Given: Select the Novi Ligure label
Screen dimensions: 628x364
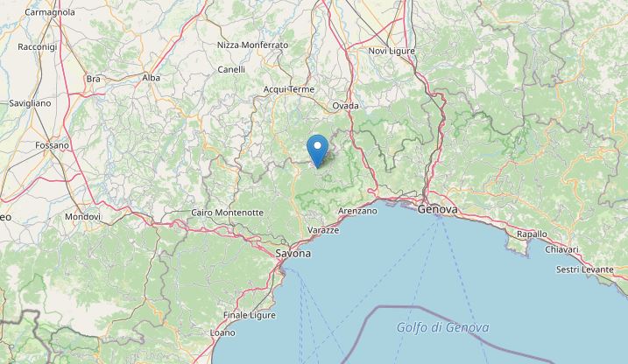Looking at the screenshot, I should (x=392, y=52).
